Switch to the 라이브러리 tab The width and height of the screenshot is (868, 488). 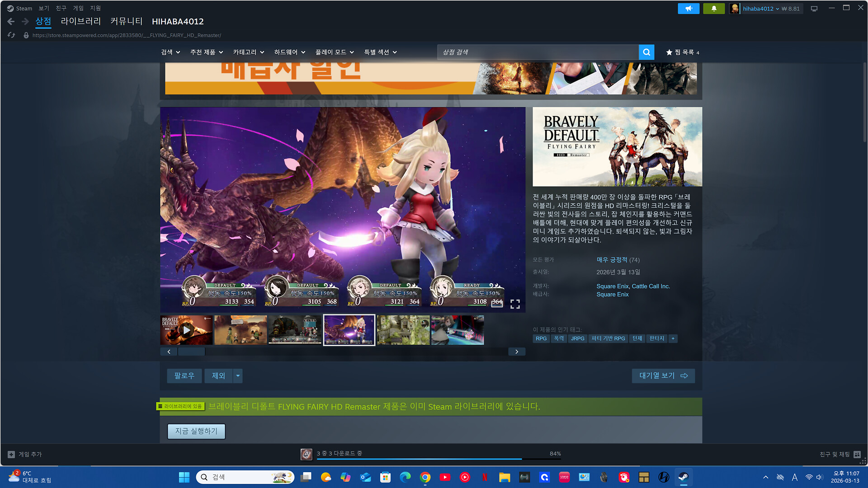80,21
